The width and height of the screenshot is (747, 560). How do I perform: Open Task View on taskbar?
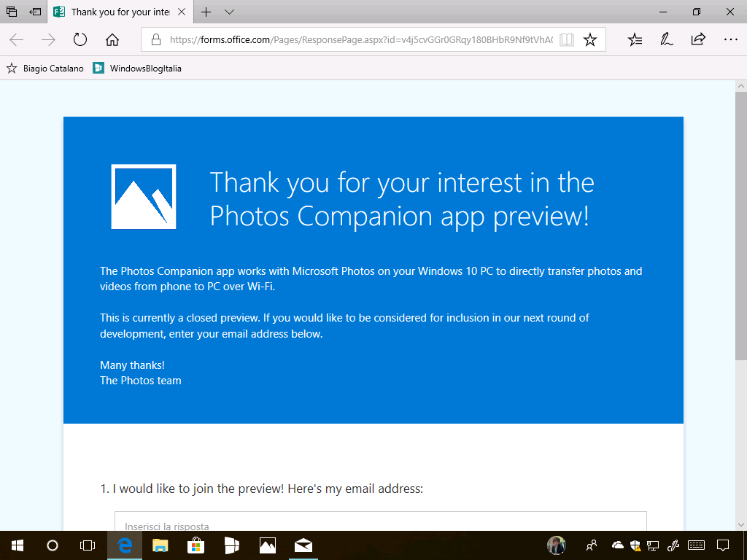tap(88, 545)
